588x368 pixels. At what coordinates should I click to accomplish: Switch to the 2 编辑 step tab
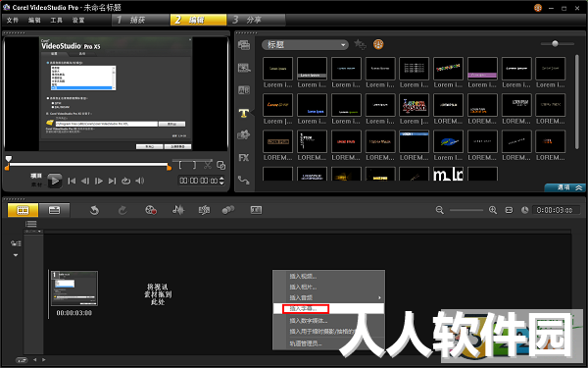tap(198, 20)
